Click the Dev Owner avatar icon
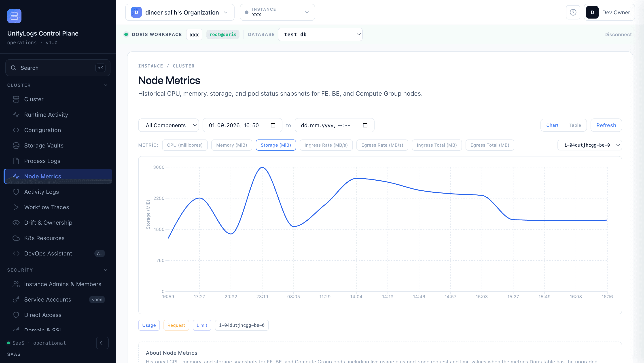The height and width of the screenshot is (363, 644). (x=592, y=12)
